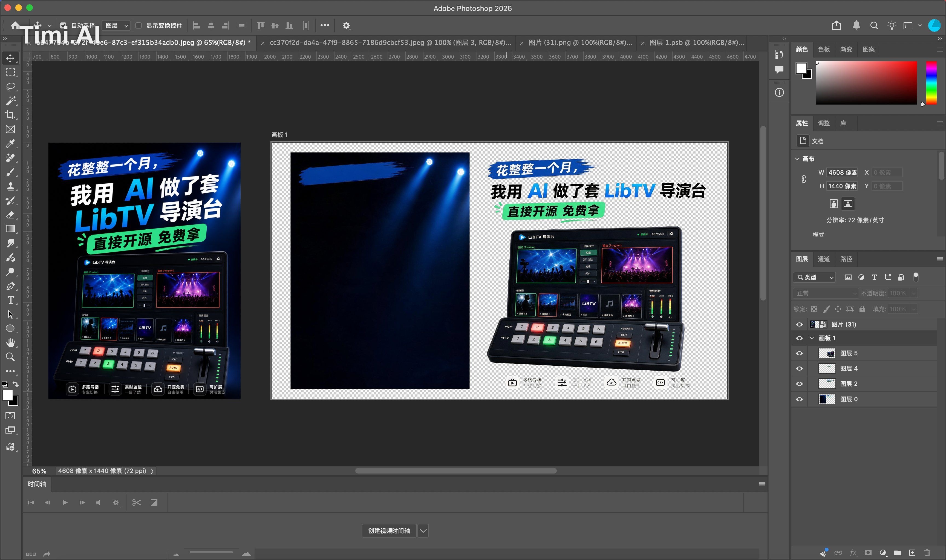Choose the Eyedropper tool
The width and height of the screenshot is (946, 560).
[x=11, y=143]
